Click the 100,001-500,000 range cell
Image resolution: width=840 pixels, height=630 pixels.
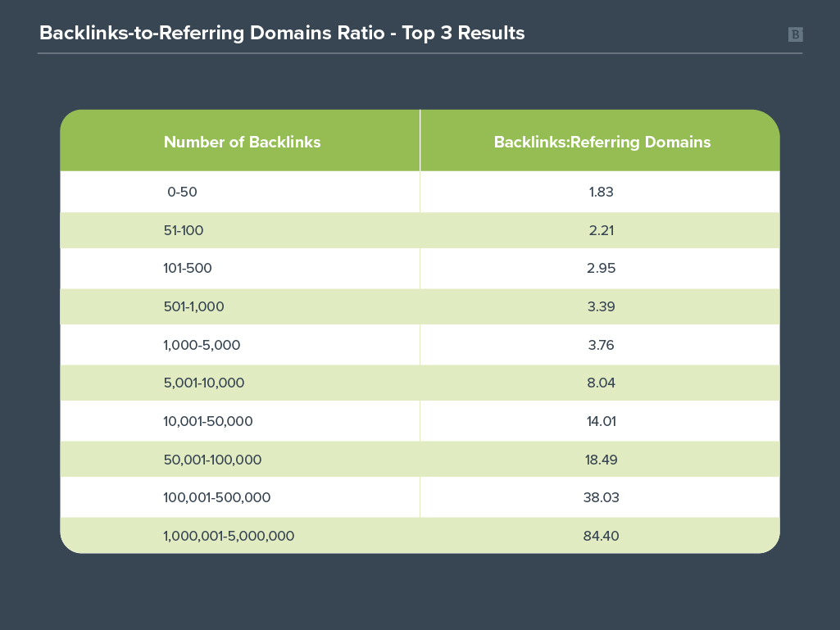pos(217,497)
